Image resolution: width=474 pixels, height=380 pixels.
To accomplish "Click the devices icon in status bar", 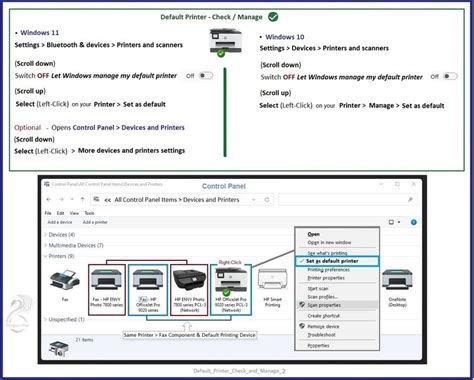I will (x=59, y=348).
